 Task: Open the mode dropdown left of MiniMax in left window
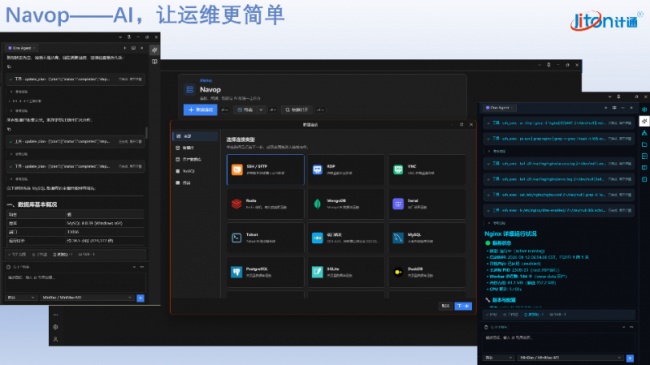pos(21,298)
